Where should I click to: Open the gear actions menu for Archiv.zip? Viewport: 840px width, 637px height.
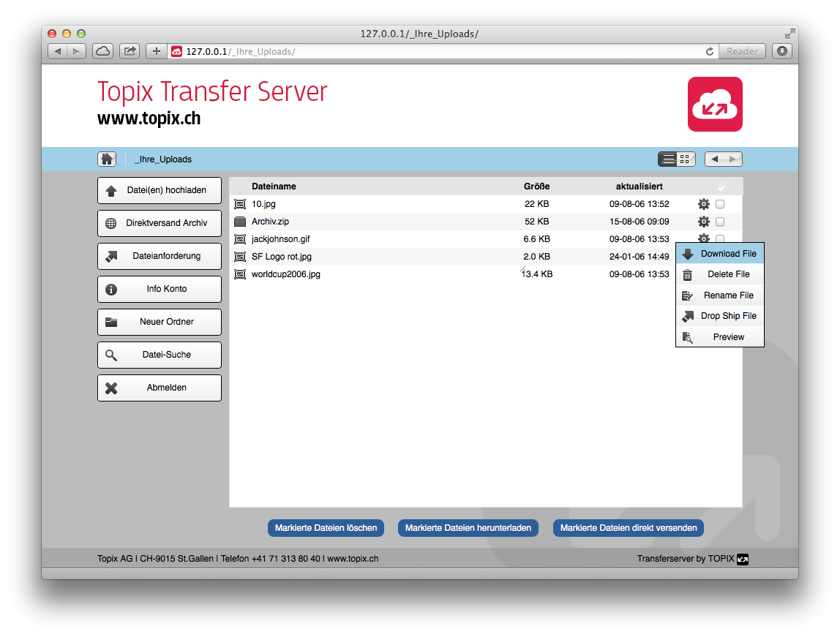703,221
